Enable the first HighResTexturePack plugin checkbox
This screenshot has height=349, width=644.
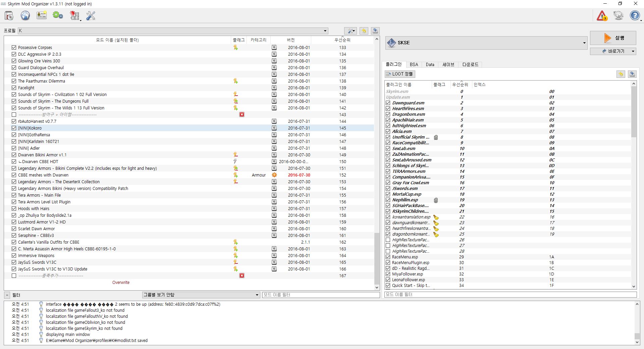(x=388, y=240)
